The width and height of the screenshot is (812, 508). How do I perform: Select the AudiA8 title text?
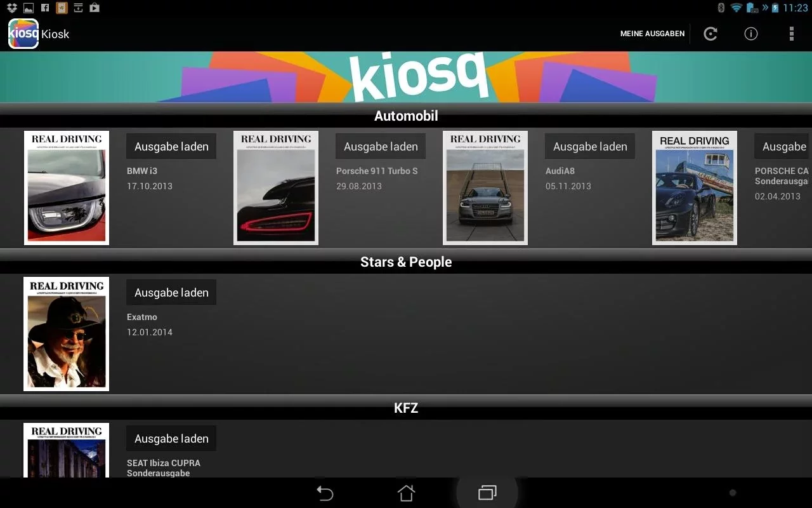560,171
